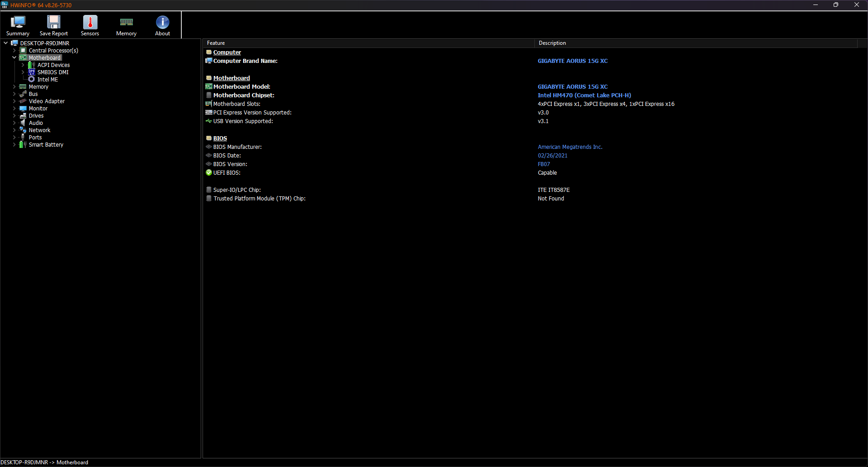Expand the Video Adapter node
Viewport: 868px width, 467px height.
[14, 101]
